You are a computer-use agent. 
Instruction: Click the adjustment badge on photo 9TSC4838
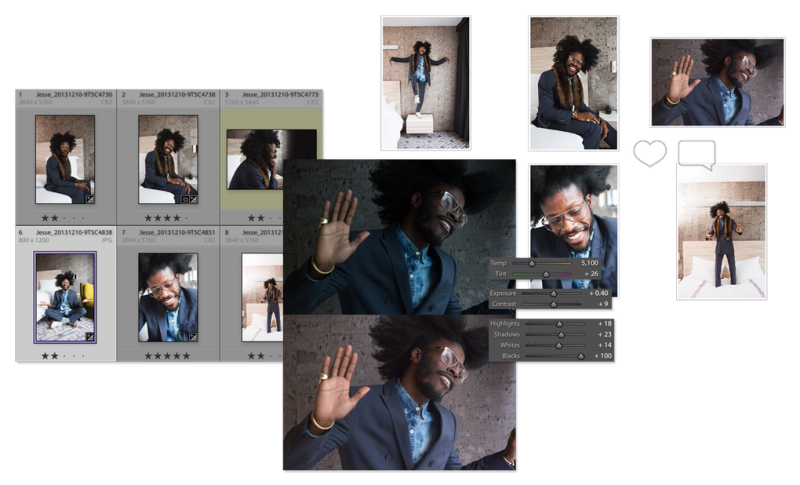click(x=89, y=336)
